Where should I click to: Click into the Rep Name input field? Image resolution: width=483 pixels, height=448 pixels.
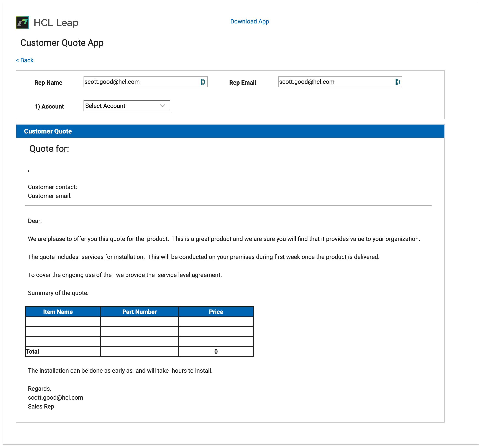(x=145, y=82)
